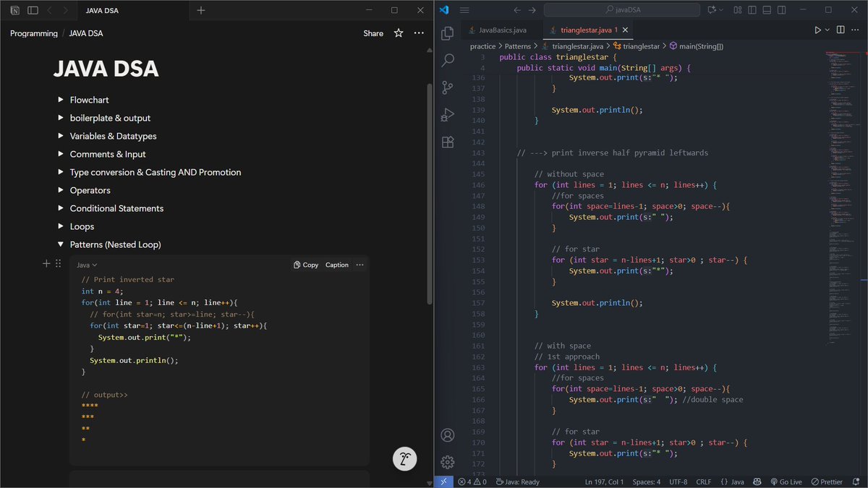Open the Manage gear in VS Code
The width and height of the screenshot is (868, 488).
tap(448, 462)
